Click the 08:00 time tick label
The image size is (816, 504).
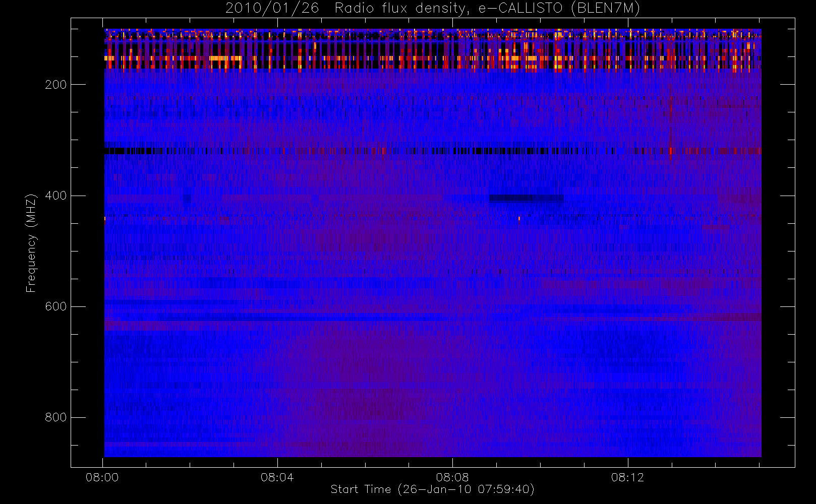coord(102,477)
